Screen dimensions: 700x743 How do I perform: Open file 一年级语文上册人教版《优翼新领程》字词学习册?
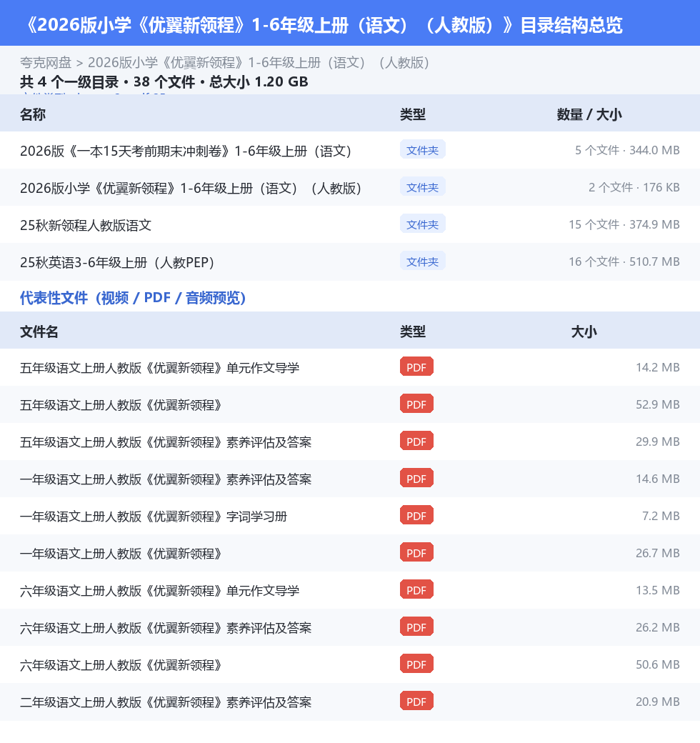pos(154,516)
